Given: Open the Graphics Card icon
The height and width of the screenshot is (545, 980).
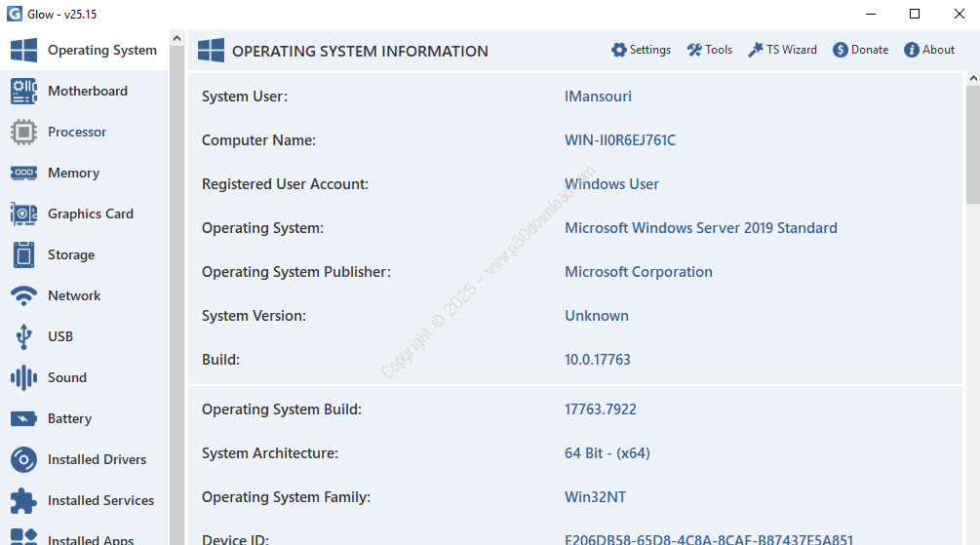Looking at the screenshot, I should (23, 214).
